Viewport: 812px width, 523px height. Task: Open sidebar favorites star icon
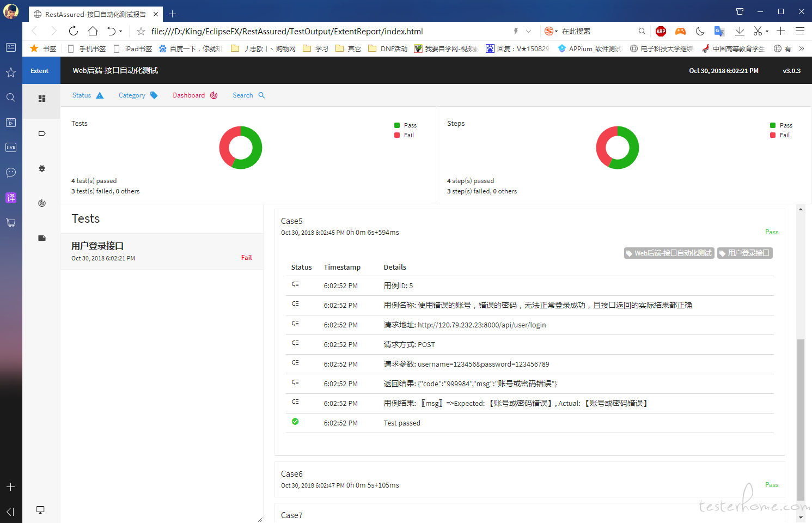[11, 72]
